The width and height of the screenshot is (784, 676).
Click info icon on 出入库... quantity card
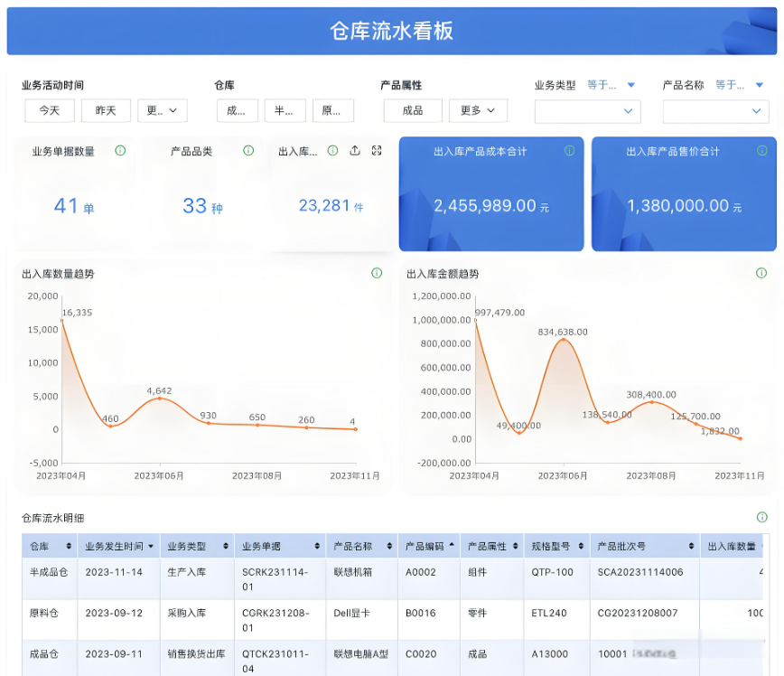pos(333,151)
